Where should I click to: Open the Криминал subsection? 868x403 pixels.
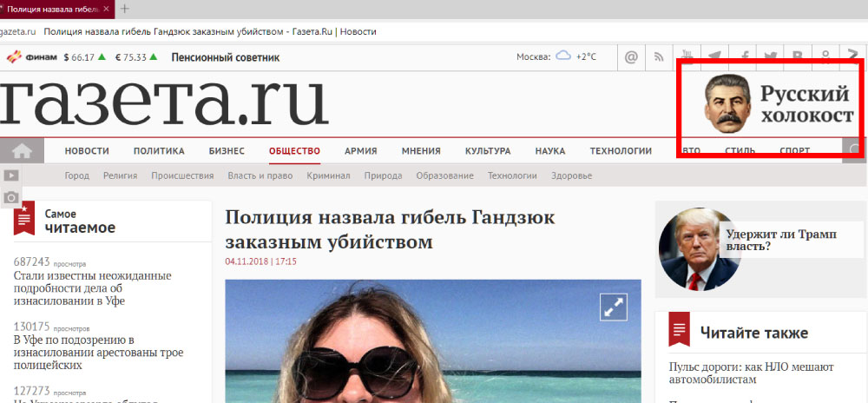329,175
